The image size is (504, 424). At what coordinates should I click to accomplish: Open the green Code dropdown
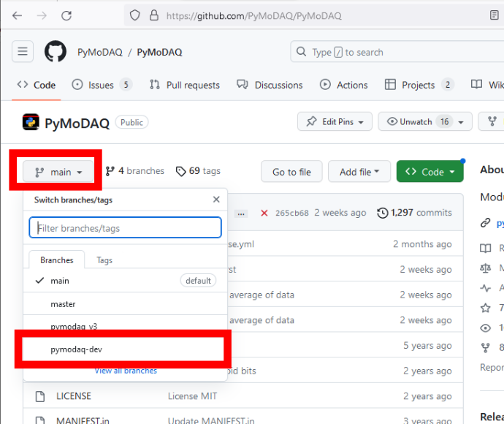click(429, 172)
